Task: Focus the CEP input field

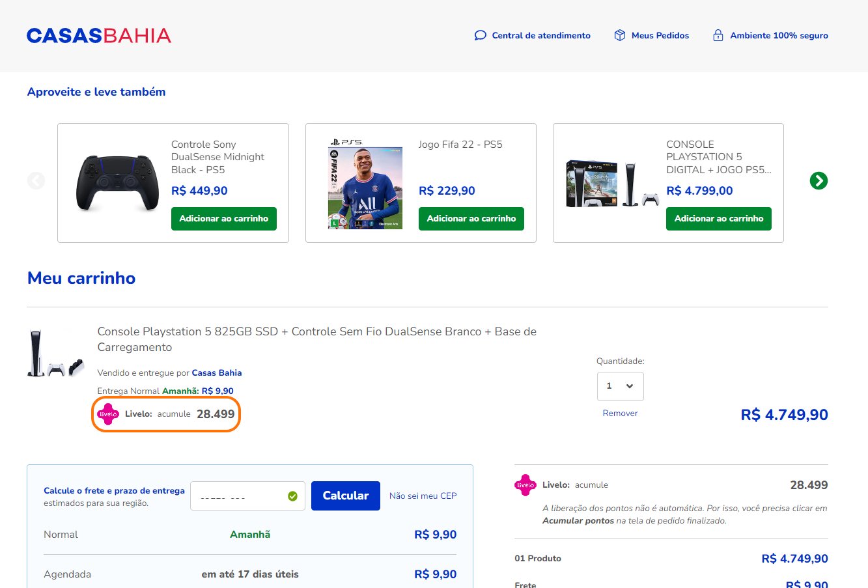Action: [247, 496]
